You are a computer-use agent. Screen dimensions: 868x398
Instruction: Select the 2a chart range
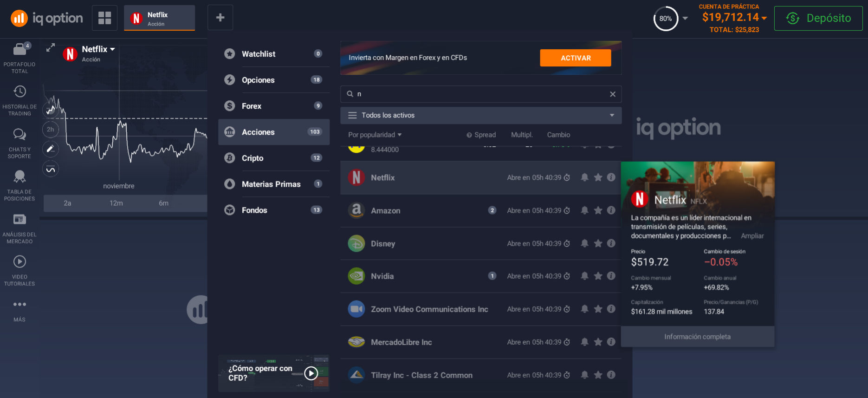[x=67, y=203]
